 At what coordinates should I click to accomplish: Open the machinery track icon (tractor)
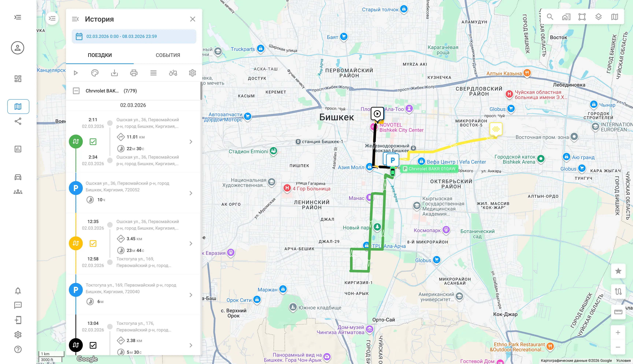point(173,73)
